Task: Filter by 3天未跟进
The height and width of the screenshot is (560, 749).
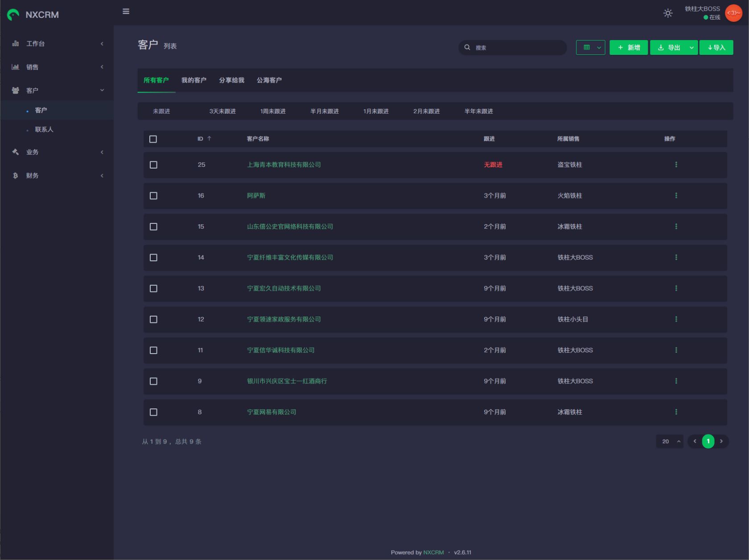Action: (222, 111)
